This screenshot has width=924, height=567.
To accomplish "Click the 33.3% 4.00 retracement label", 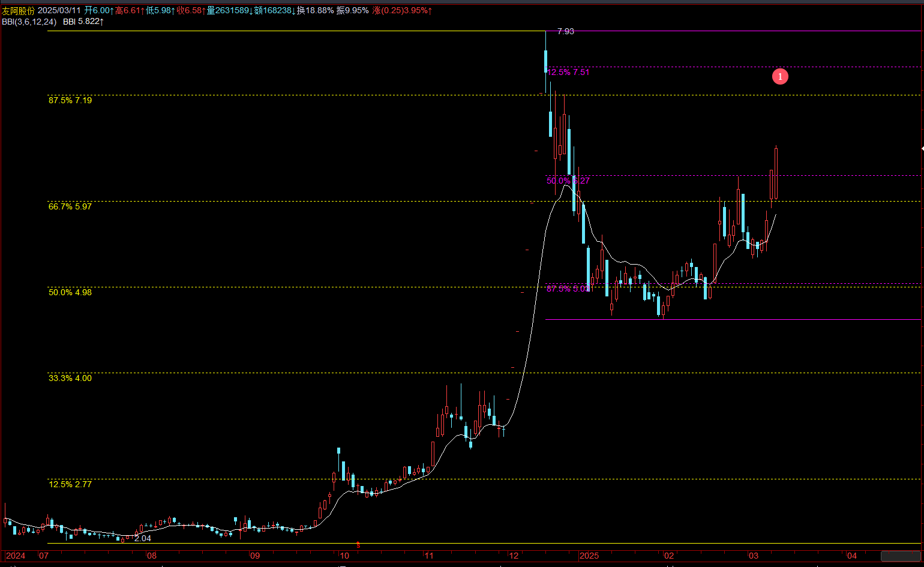I will point(70,378).
